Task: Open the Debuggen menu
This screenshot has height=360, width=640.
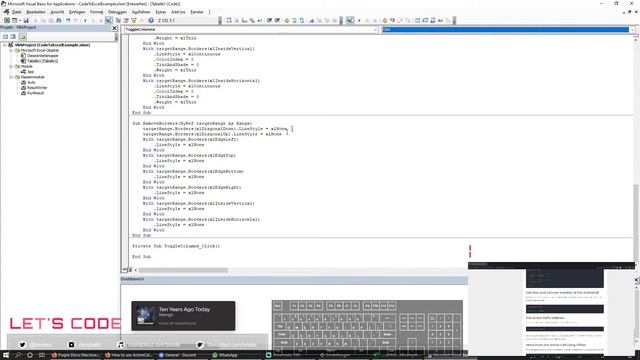Action: [118, 12]
